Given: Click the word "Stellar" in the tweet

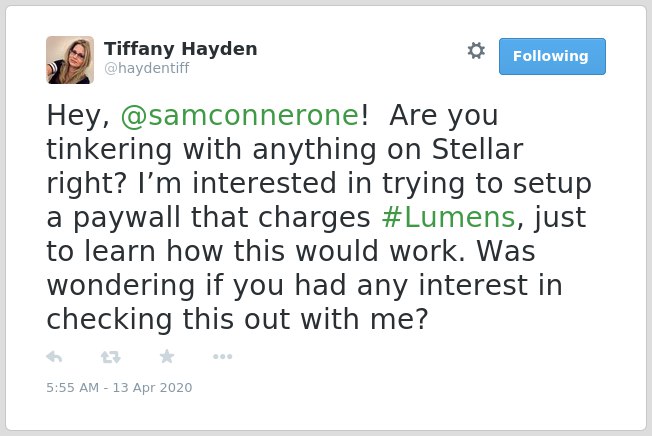Looking at the screenshot, I should click(477, 149).
